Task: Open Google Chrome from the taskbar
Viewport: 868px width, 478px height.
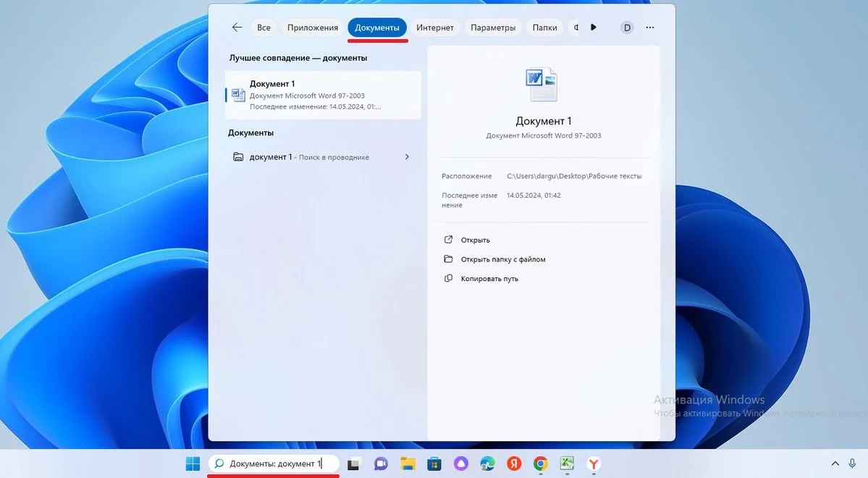Action: 541,464
